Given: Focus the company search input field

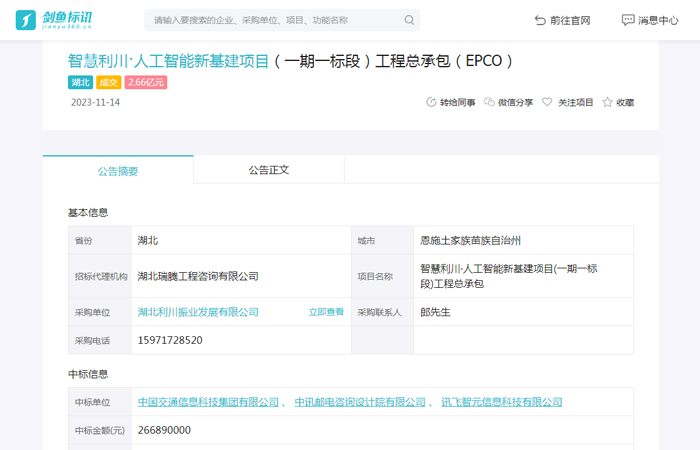Looking at the screenshot, I should click(x=282, y=20).
